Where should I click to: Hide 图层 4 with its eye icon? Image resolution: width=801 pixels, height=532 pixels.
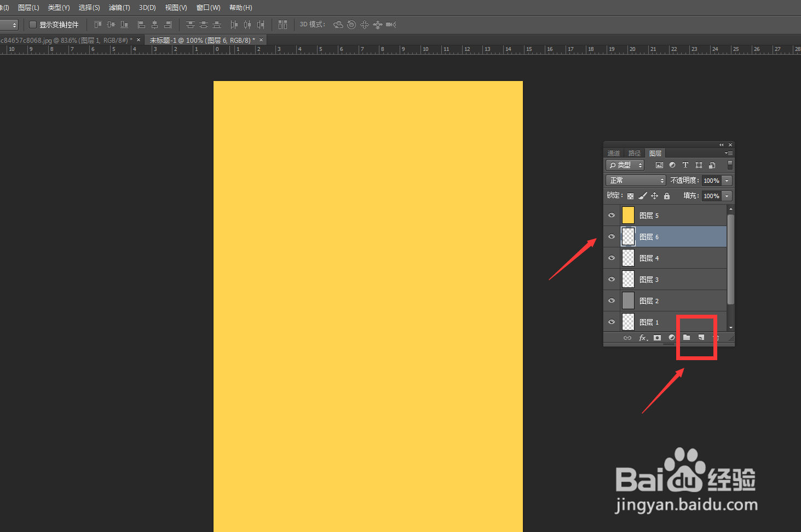pos(612,258)
